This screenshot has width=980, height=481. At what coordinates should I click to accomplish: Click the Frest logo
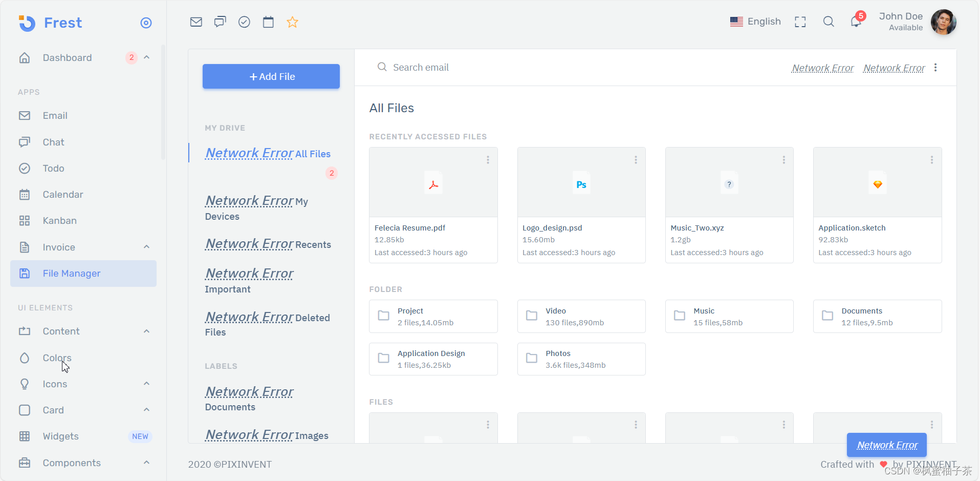coord(50,23)
